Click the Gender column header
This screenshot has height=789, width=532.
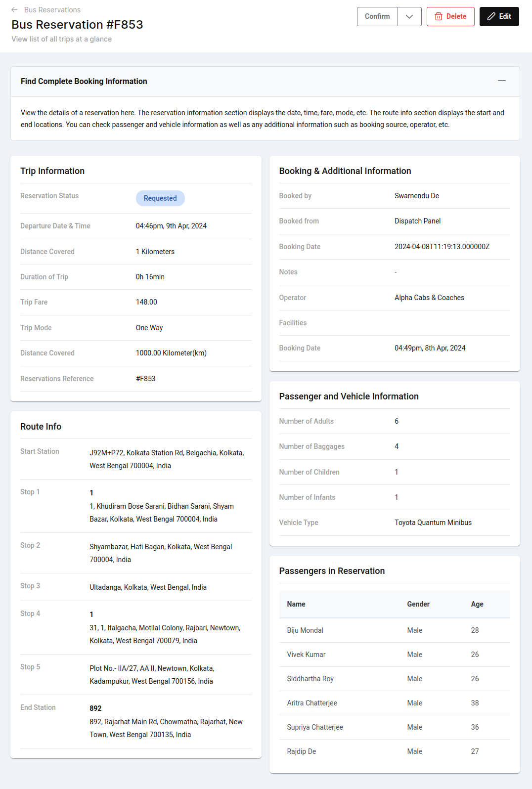point(418,604)
